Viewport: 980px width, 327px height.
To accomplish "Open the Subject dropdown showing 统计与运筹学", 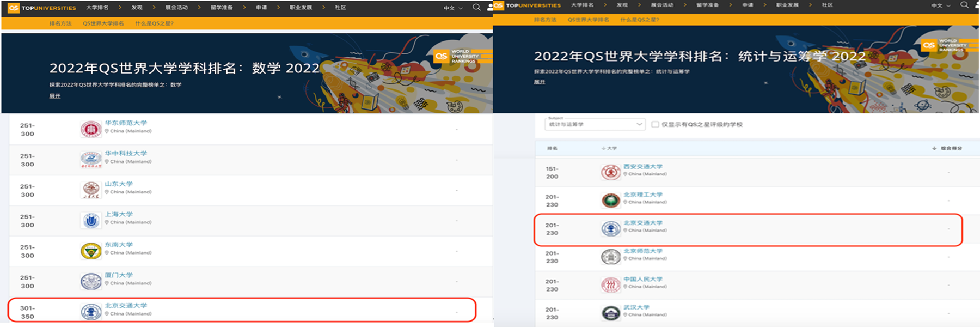I will point(595,124).
